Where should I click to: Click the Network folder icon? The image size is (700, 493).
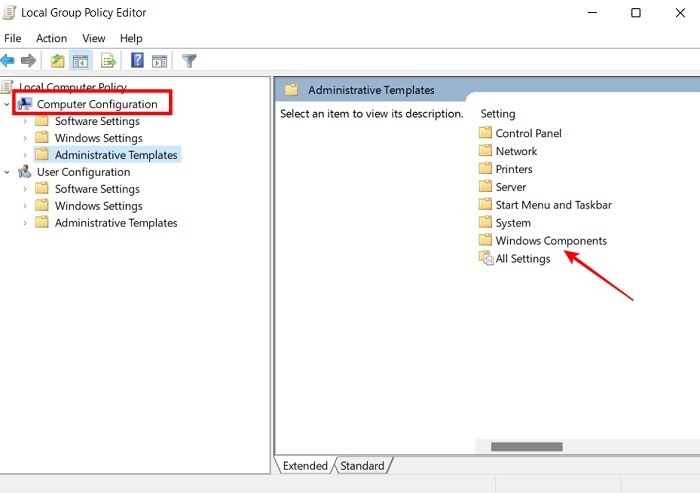point(485,150)
